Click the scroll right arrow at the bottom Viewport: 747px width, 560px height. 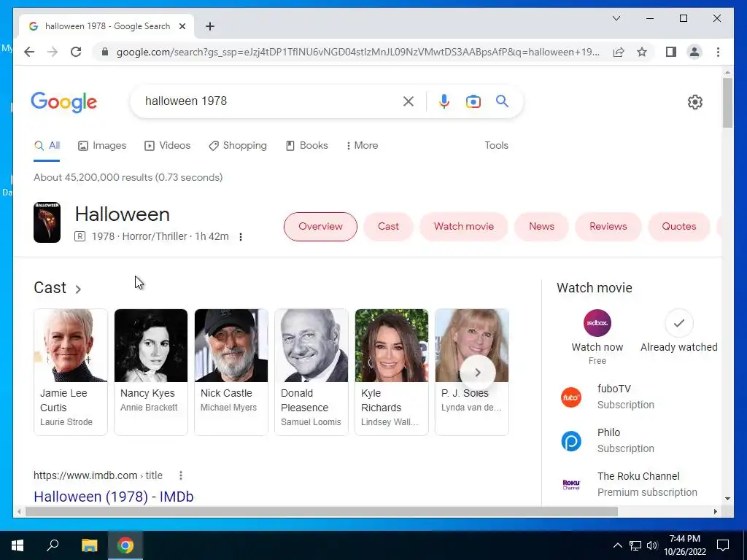[x=715, y=512]
